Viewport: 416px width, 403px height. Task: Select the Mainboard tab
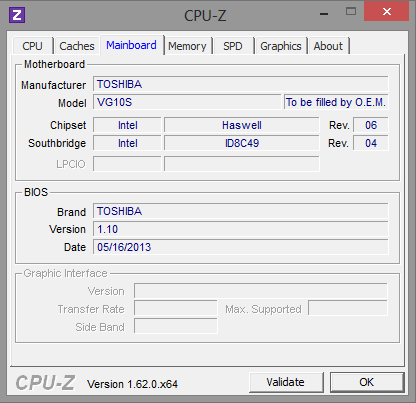point(132,45)
